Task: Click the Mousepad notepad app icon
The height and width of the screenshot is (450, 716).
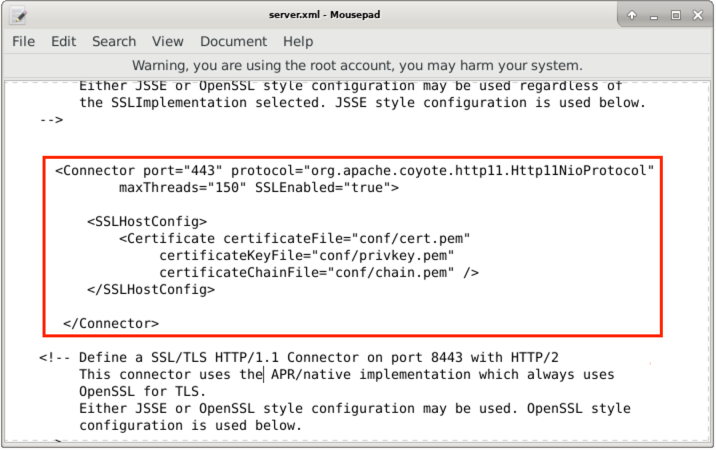Action: (x=18, y=16)
